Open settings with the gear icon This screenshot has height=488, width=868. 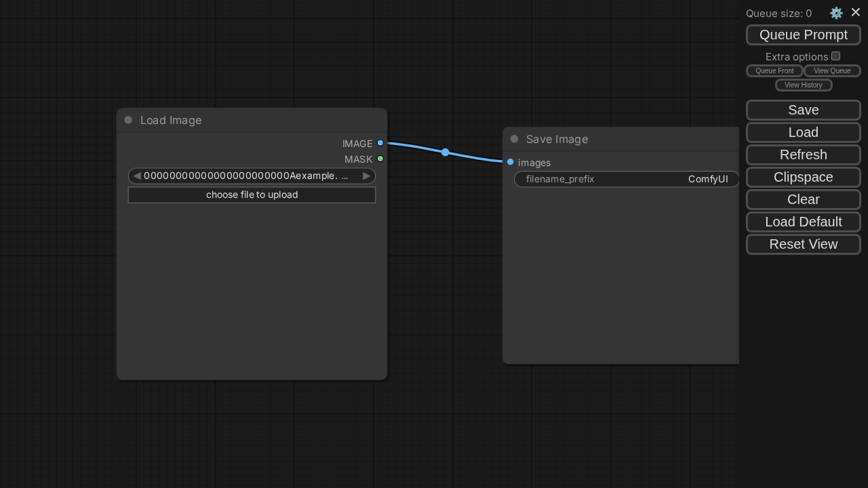836,13
